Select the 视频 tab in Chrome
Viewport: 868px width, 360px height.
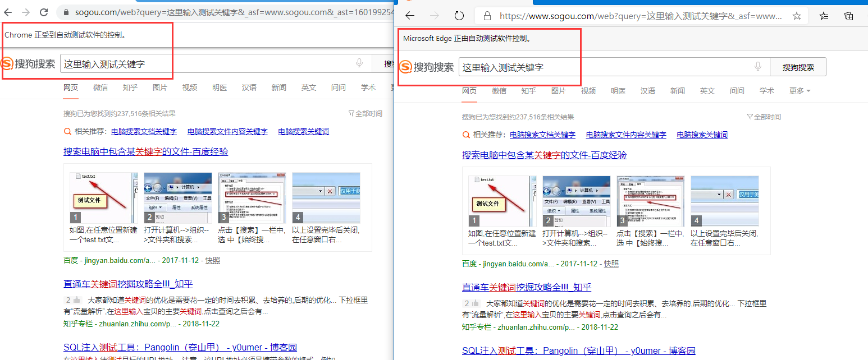point(190,87)
